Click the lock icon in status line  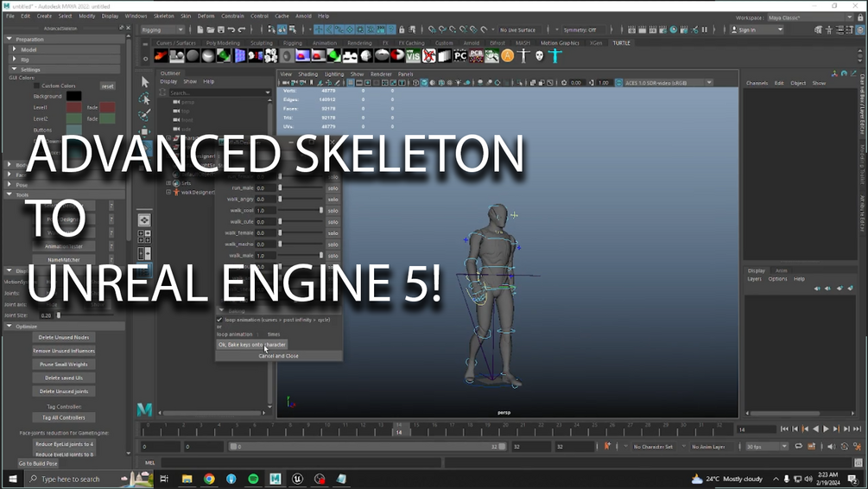click(402, 29)
